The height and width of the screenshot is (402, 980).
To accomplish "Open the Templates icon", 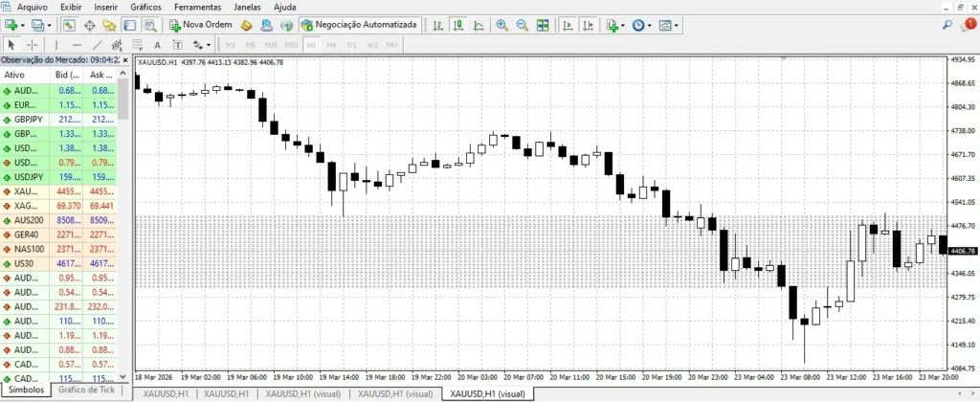I will pyautogui.click(x=666, y=25).
